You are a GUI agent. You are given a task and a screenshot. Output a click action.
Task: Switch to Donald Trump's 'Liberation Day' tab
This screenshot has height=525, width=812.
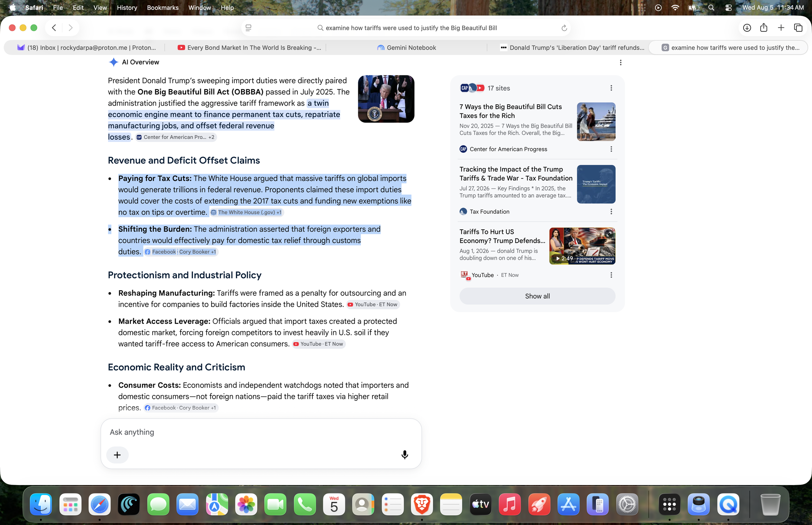coord(568,48)
